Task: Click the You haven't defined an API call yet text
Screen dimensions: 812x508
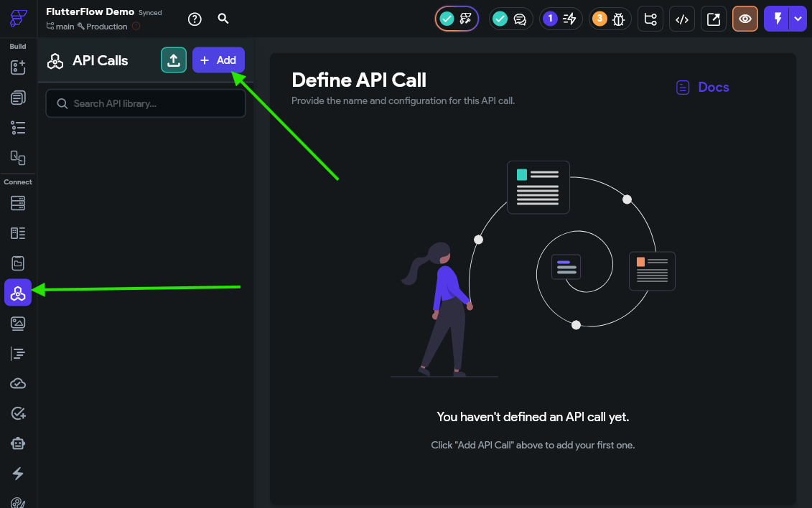Action: click(x=533, y=417)
